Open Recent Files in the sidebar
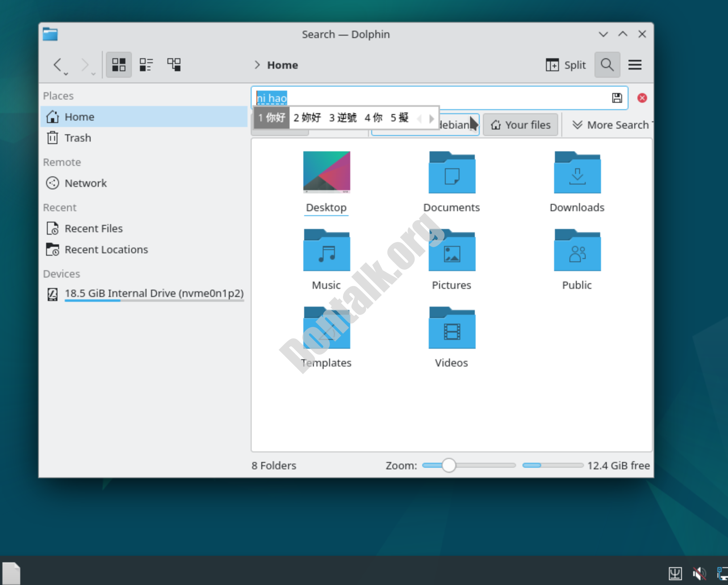This screenshot has width=728, height=585. point(93,228)
